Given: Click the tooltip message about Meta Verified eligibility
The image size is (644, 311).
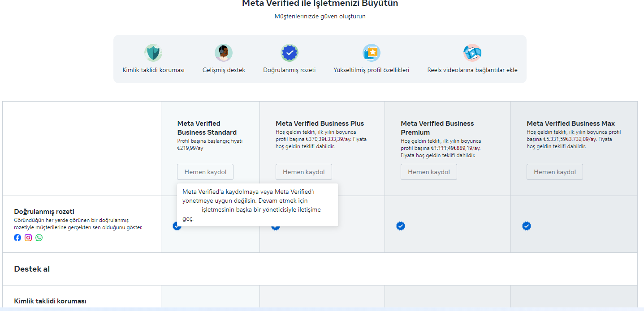Looking at the screenshot, I should [257, 205].
